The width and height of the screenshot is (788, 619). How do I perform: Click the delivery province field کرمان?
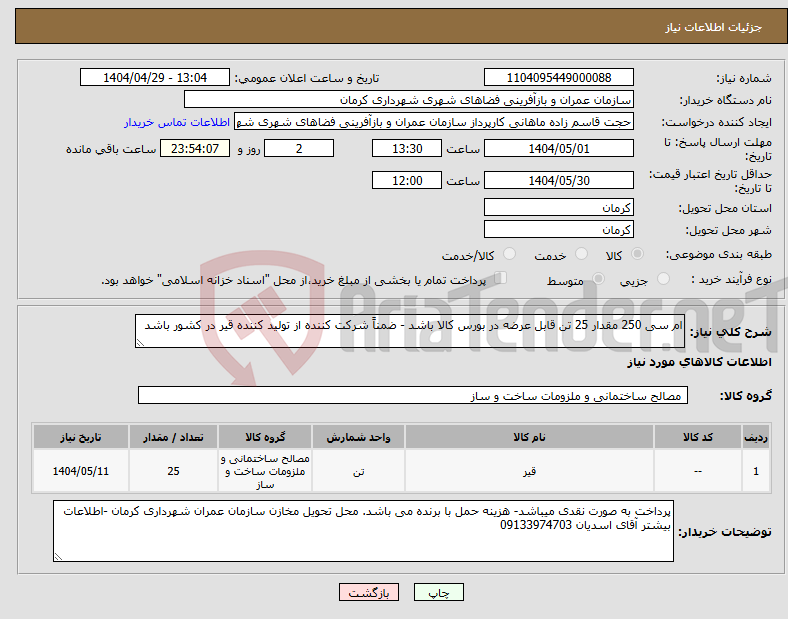558,208
